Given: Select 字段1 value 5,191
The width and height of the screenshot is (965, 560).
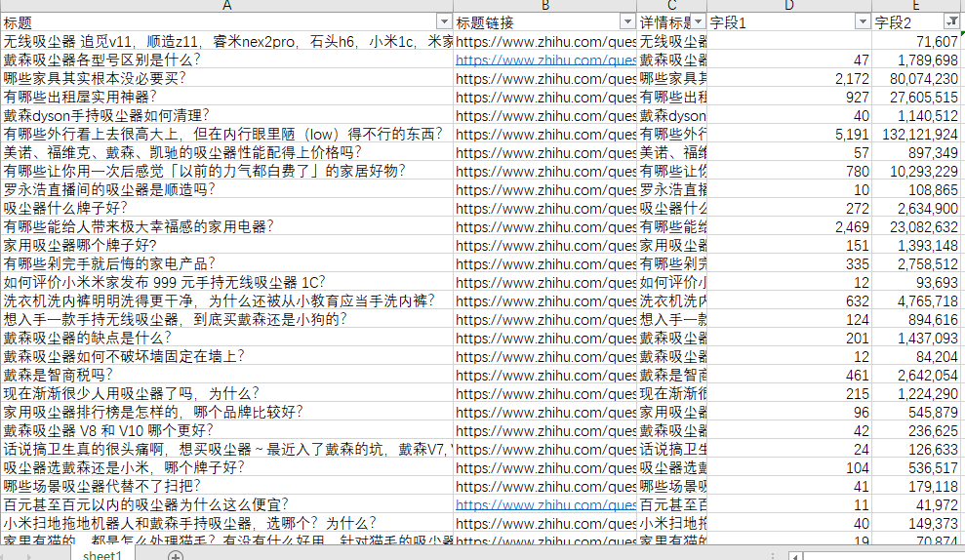Looking at the screenshot, I should click(789, 135).
